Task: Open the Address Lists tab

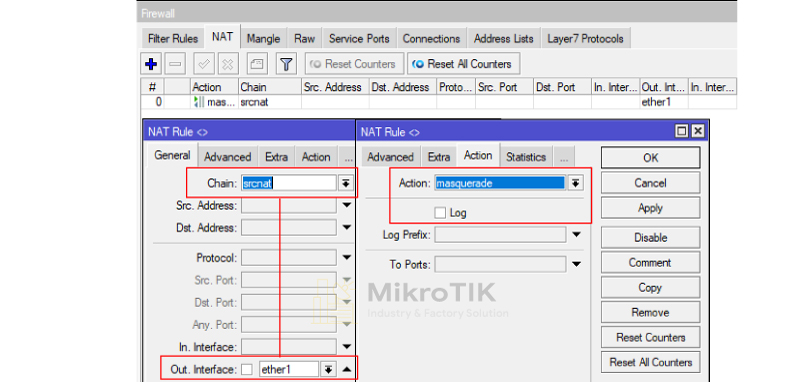Action: coord(504,39)
